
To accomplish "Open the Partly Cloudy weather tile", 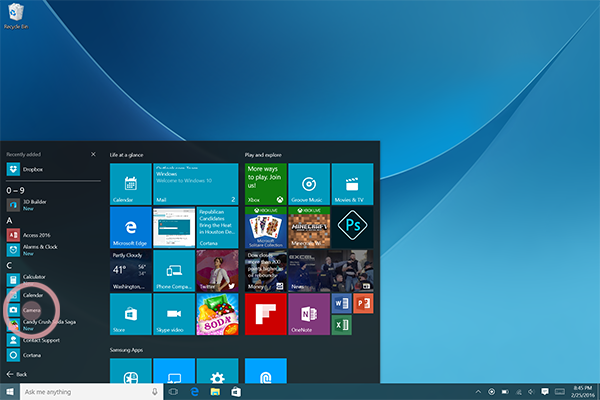I will coord(130,271).
